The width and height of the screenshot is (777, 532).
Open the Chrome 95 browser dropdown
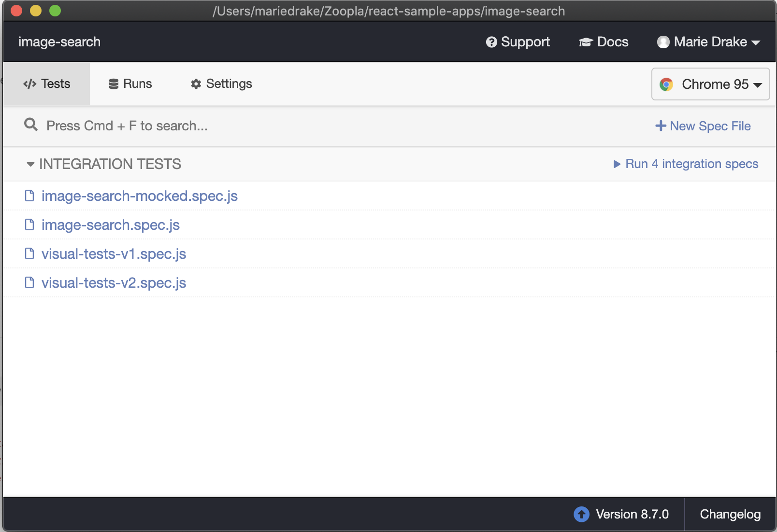tap(710, 84)
